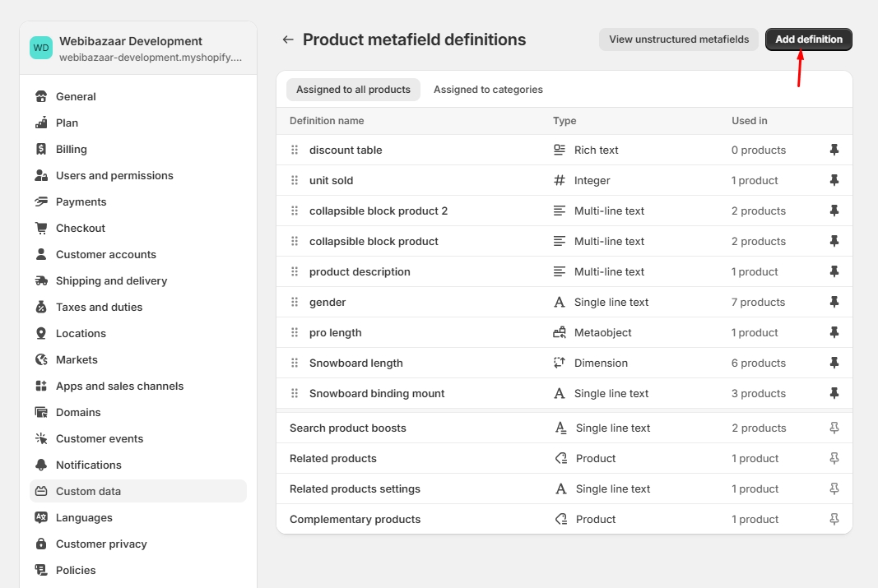Select the Assigned to all products tab
This screenshot has width=878, height=588.
353,90
